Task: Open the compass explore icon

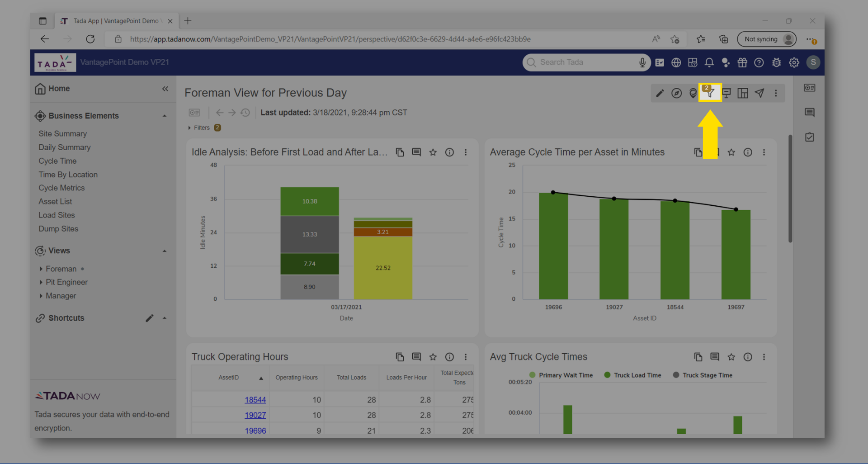Action: pyautogui.click(x=676, y=93)
